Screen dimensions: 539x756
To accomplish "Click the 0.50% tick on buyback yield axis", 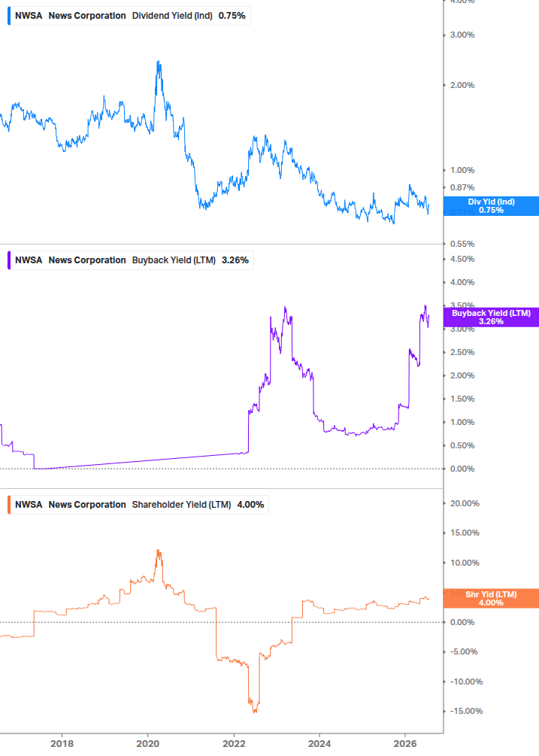I will 462,445.
